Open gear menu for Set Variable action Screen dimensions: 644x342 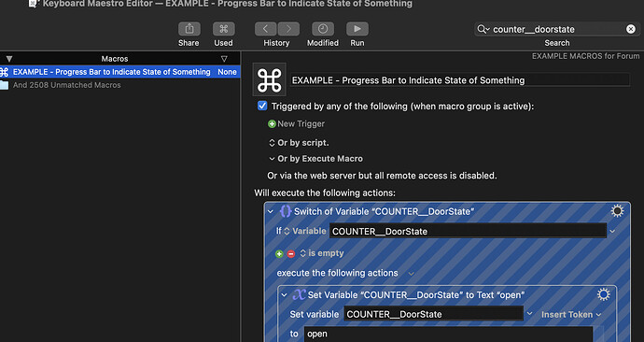pos(603,294)
